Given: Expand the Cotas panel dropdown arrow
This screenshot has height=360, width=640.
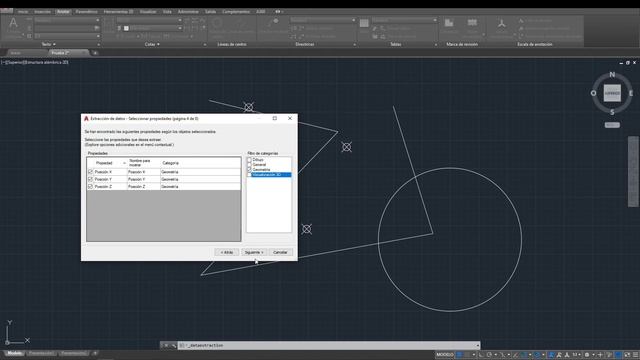Looking at the screenshot, I should coord(158,44).
